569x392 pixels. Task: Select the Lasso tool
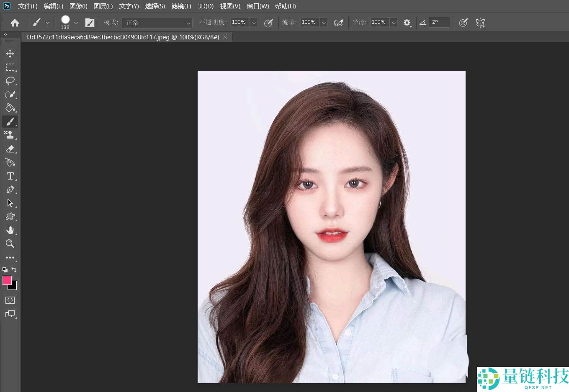10,81
